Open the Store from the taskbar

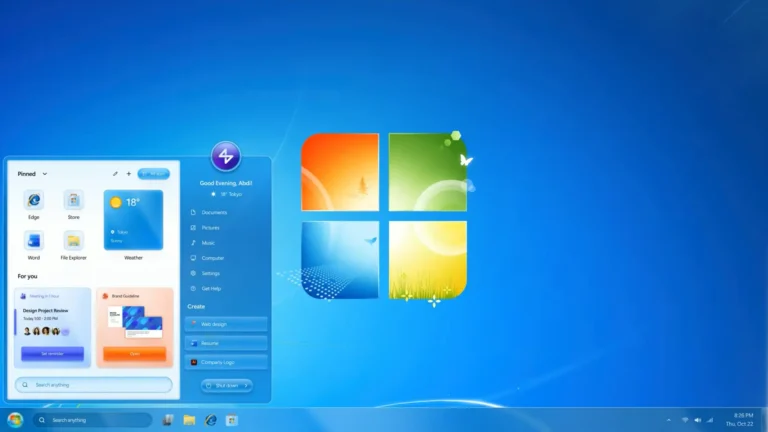click(232, 420)
